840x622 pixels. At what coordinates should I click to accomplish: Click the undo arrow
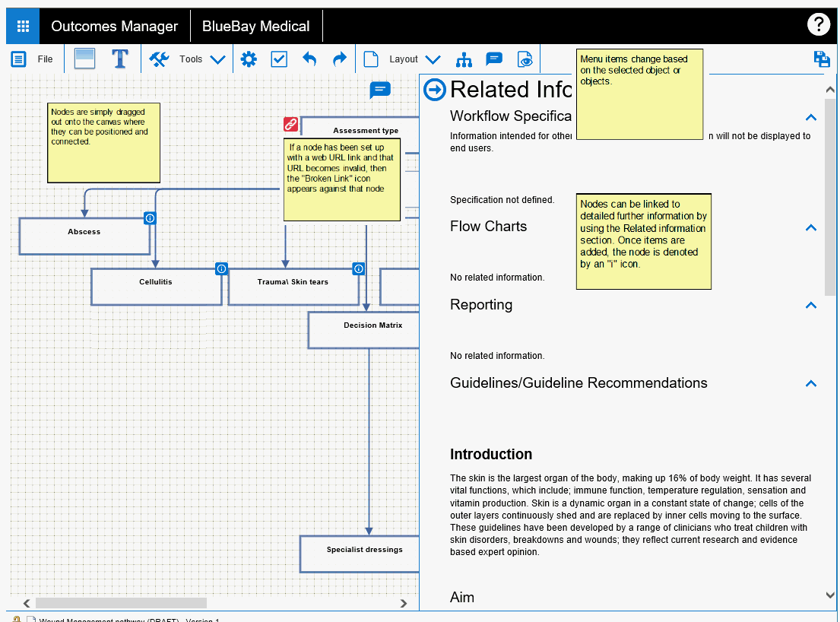(309, 59)
